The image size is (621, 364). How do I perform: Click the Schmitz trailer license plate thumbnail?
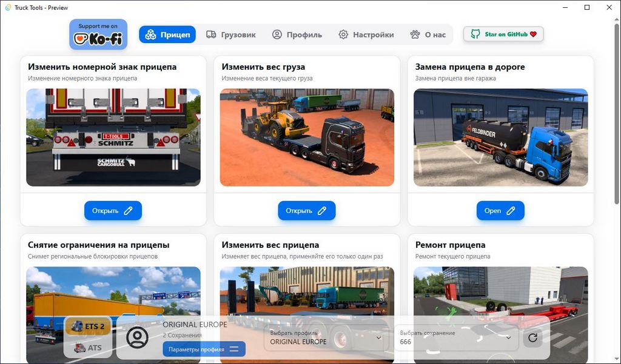tap(113, 137)
